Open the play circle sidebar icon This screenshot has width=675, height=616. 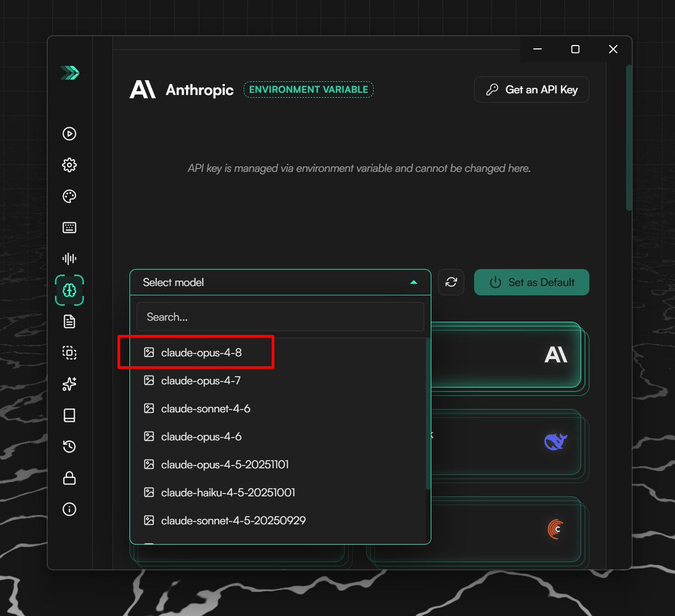[x=69, y=133]
